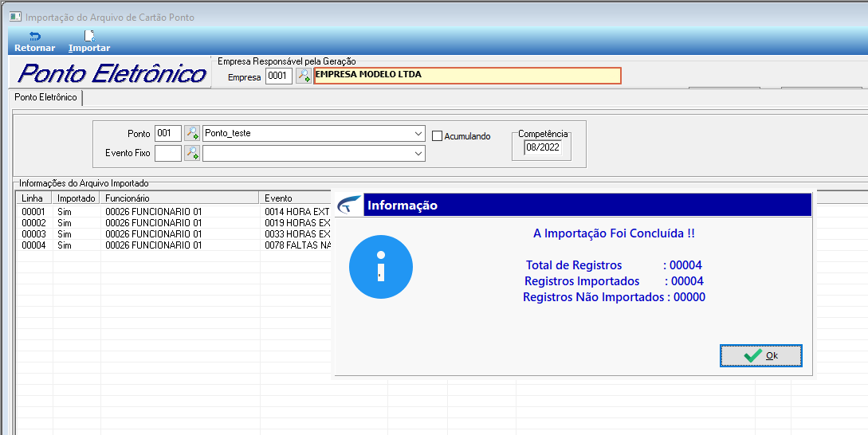The height and width of the screenshot is (435, 868).
Task: Click event cell 0078 FALTAS
Action: (297, 245)
